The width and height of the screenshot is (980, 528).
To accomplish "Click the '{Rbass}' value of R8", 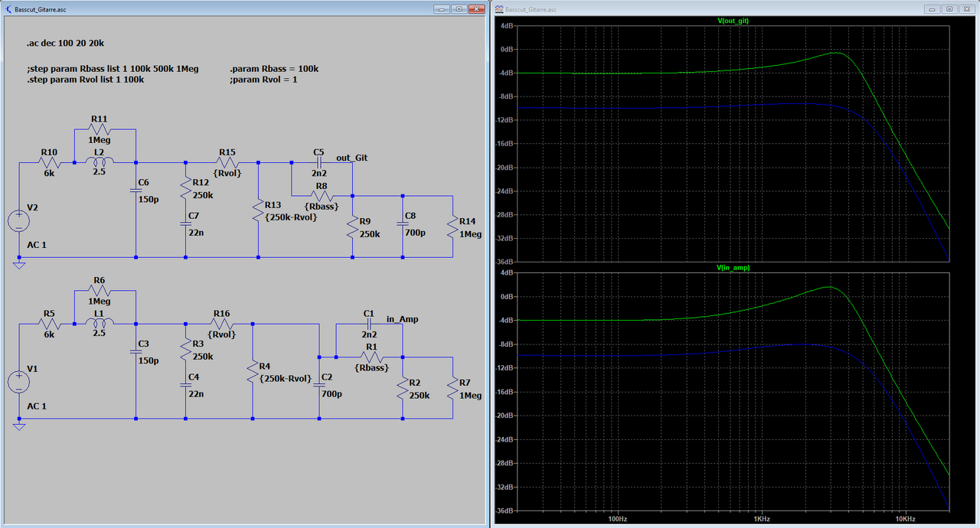I will pyautogui.click(x=320, y=207).
